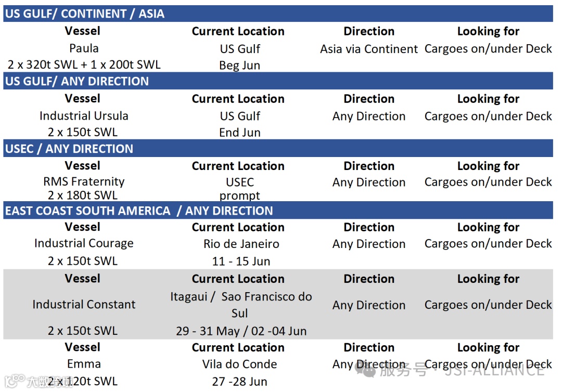Click the Beg Jun date under US Gulf
Viewport: 562px width, 392px height.
point(239,66)
